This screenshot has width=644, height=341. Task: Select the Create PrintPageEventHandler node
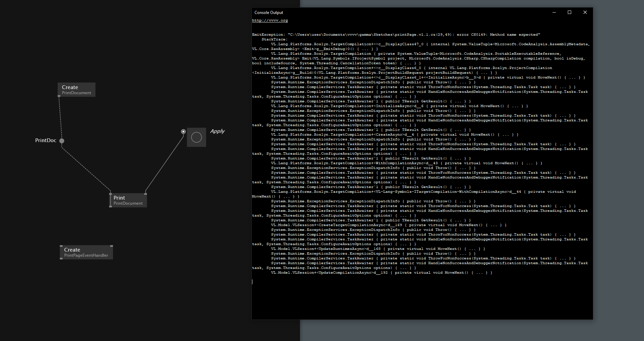click(x=86, y=252)
